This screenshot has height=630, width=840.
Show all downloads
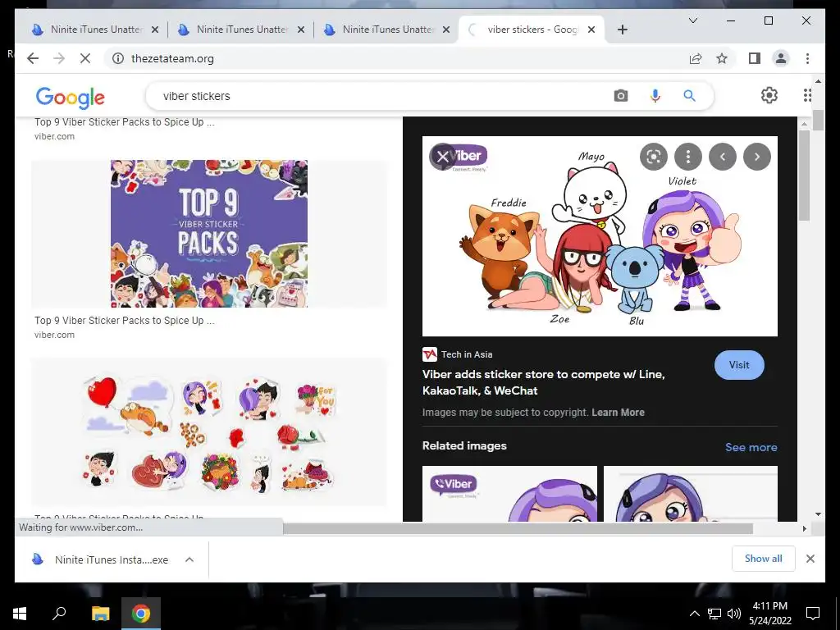coord(764,559)
